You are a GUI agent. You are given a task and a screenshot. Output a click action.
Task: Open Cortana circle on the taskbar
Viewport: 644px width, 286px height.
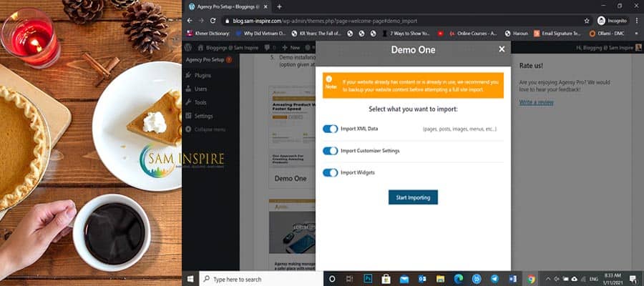[332, 279]
